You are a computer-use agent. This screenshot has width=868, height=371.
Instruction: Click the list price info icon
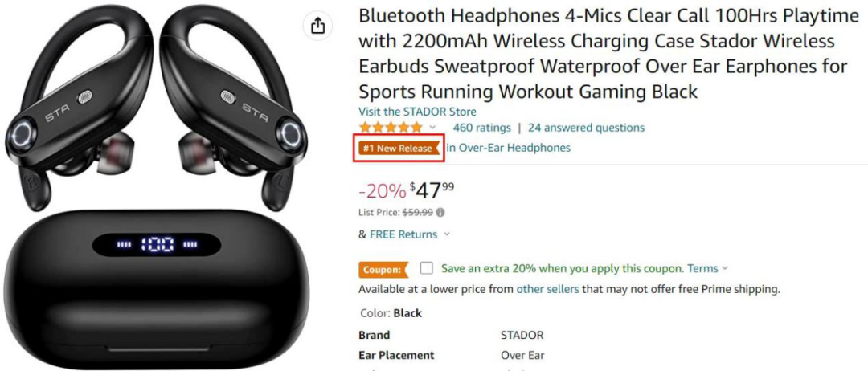click(440, 212)
